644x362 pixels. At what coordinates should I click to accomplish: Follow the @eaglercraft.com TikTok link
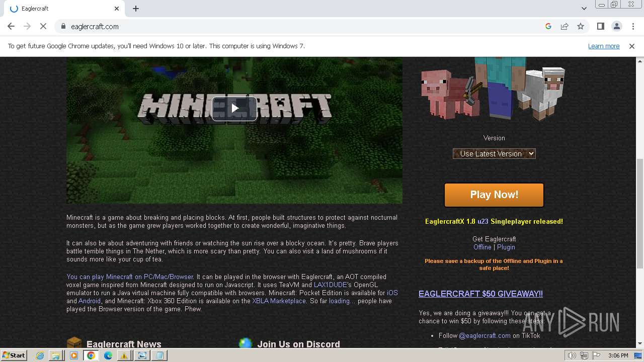[x=485, y=335]
